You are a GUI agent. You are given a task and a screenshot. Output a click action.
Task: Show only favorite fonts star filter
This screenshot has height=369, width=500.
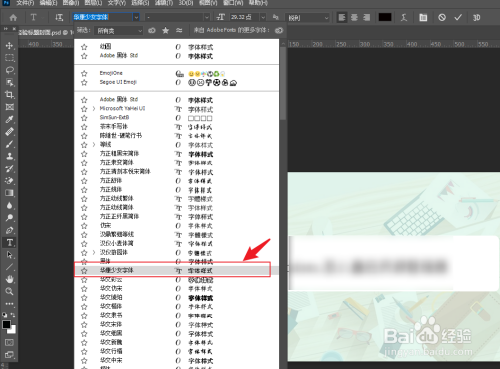[x=165, y=31]
